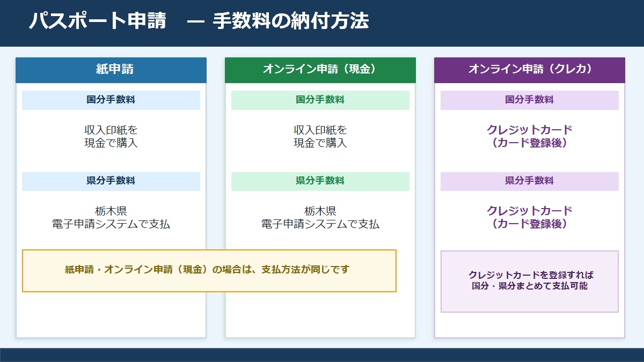The height and width of the screenshot is (362, 644).
Task: Select the blue 紙申請 column header
Action: tap(111, 70)
